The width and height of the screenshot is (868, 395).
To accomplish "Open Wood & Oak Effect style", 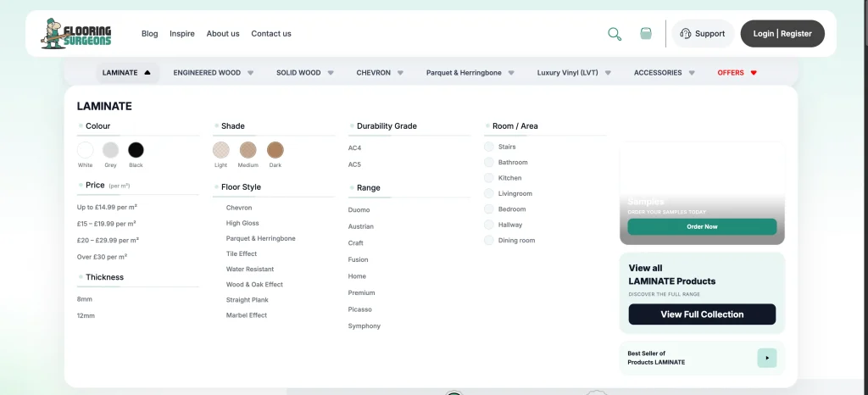I will [254, 284].
